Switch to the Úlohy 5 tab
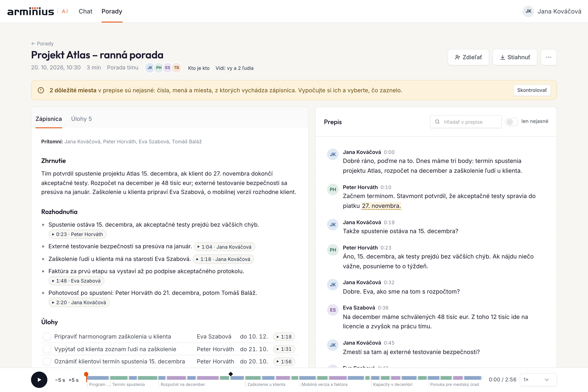 [x=81, y=119]
